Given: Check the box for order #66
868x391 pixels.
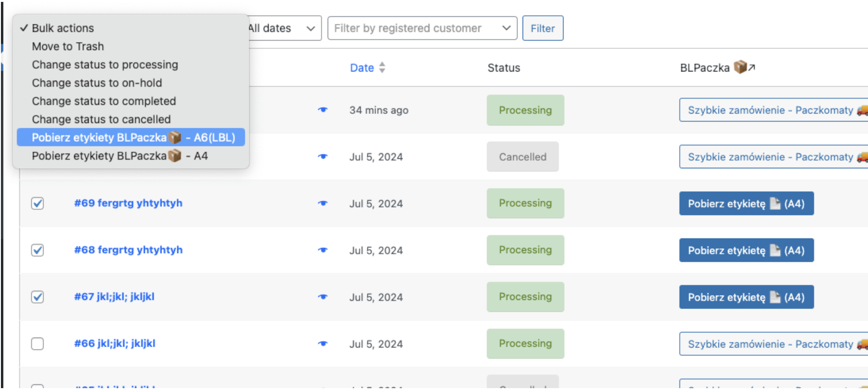Looking at the screenshot, I should [37, 344].
